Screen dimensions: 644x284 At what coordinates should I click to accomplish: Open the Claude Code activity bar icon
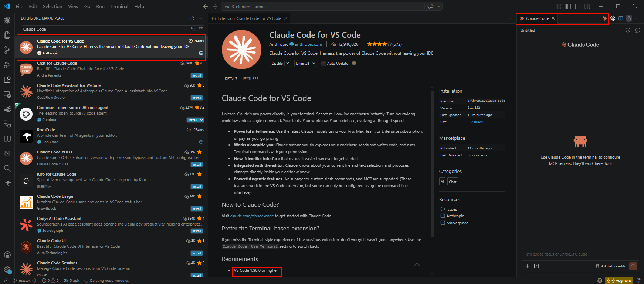(7, 20)
